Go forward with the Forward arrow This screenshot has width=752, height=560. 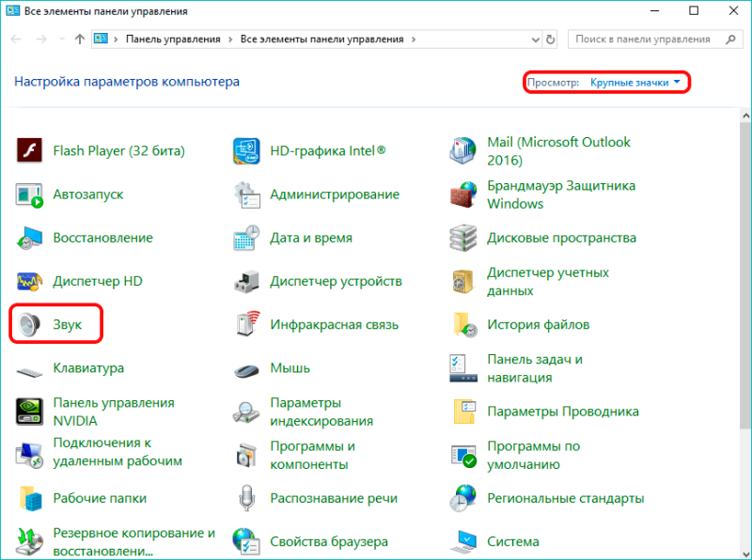tap(41, 39)
